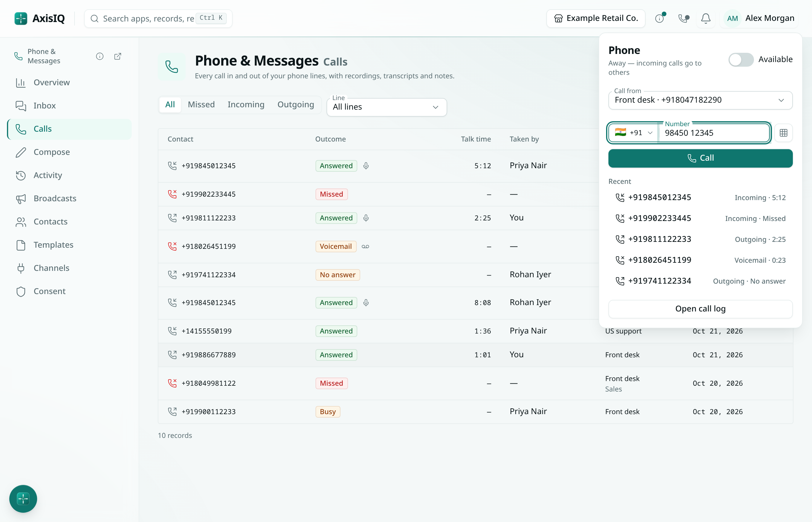The height and width of the screenshot is (522, 812).
Task: Expand the All lines dropdown
Action: point(387,107)
